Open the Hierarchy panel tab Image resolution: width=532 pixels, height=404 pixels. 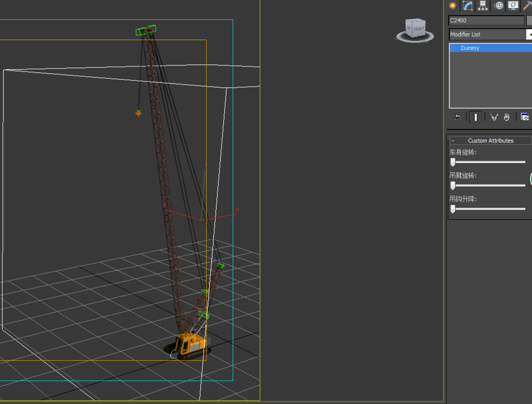pyautogui.click(x=483, y=6)
